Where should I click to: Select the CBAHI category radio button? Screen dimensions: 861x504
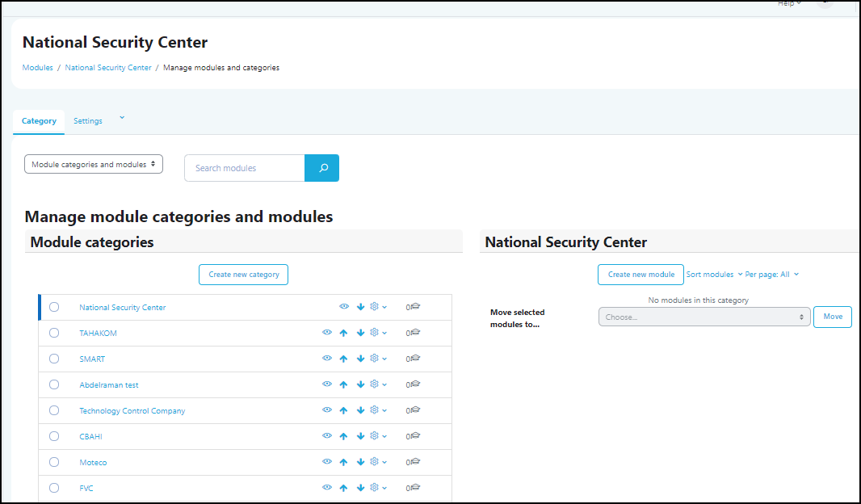[x=54, y=436]
